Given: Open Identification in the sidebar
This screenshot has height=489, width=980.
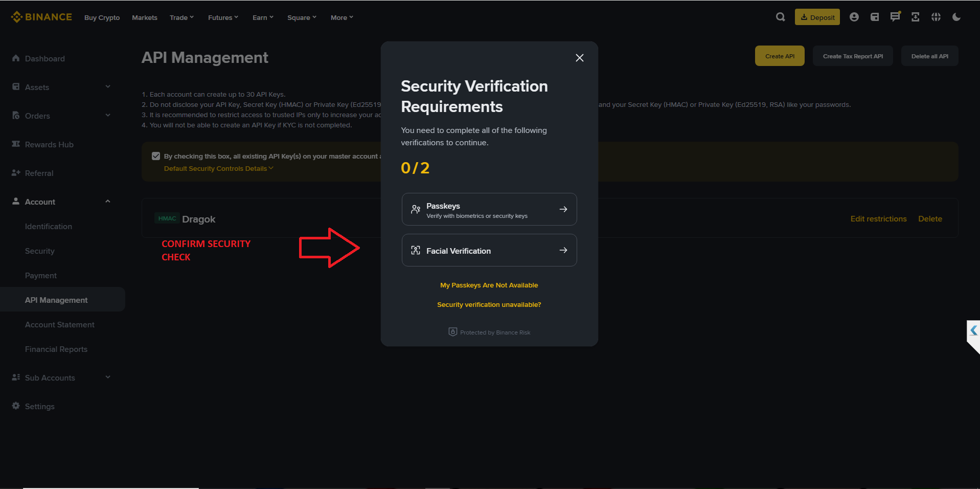Looking at the screenshot, I should tap(49, 226).
